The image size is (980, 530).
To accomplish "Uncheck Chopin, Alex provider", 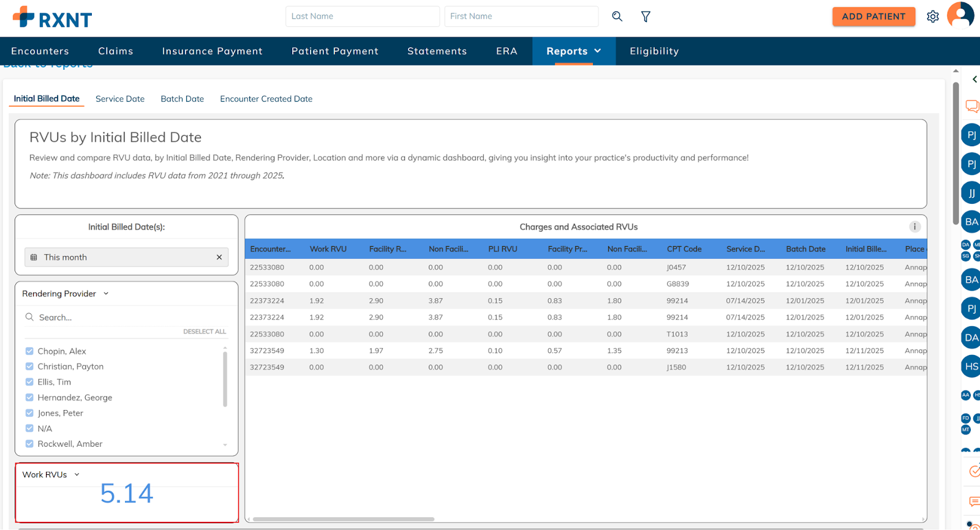I will [x=29, y=351].
